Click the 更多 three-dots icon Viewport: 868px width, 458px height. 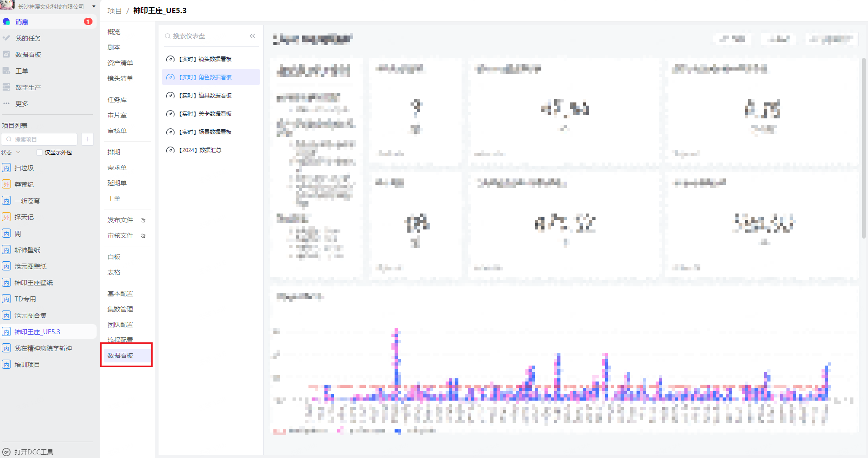point(6,103)
